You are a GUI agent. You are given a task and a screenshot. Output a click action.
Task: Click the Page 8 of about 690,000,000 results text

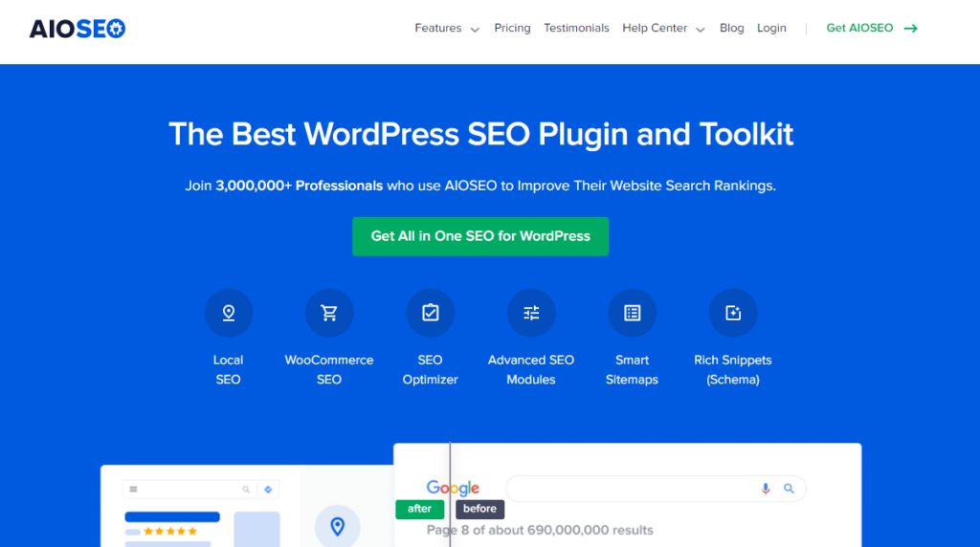540,530
